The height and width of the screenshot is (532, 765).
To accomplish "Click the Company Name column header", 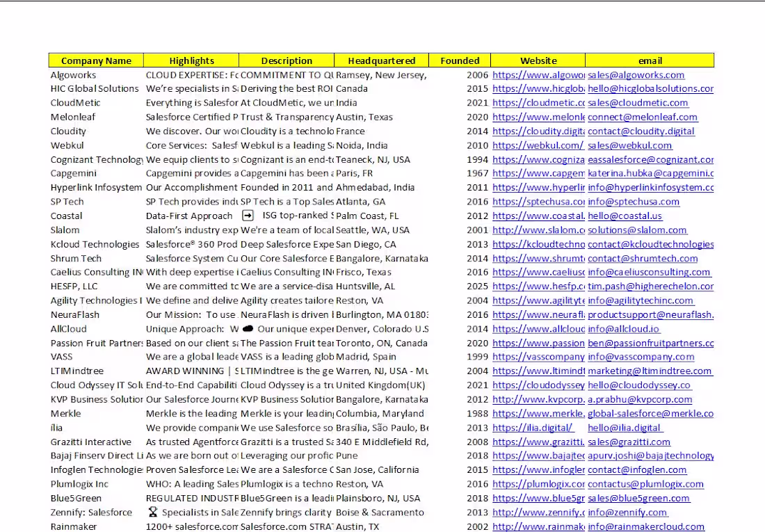I will tap(96, 61).
